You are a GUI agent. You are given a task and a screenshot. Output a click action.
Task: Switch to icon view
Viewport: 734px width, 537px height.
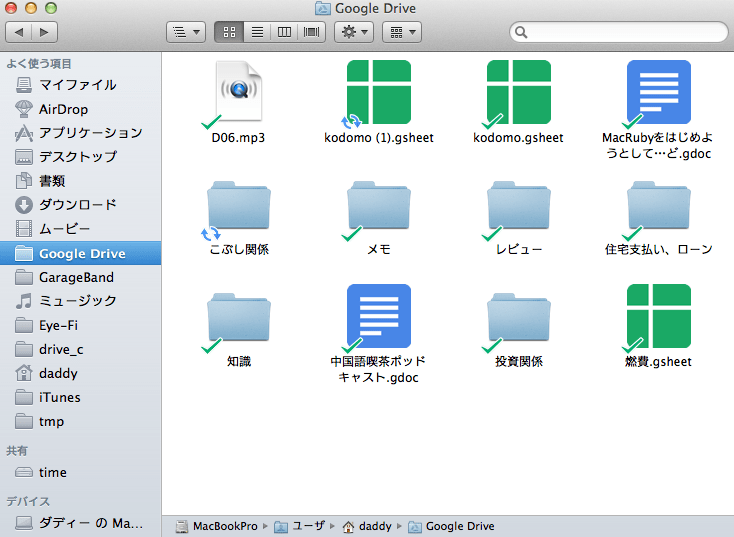pyautogui.click(x=229, y=32)
